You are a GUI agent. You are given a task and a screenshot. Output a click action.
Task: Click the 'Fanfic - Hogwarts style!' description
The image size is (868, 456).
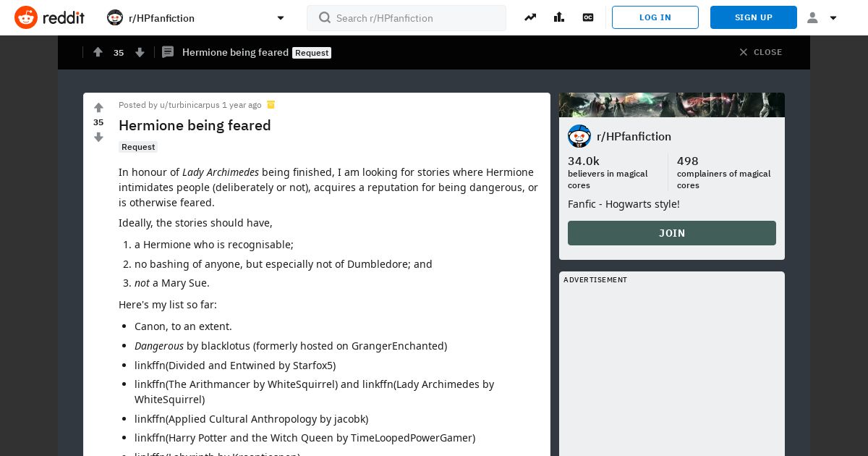point(624,204)
